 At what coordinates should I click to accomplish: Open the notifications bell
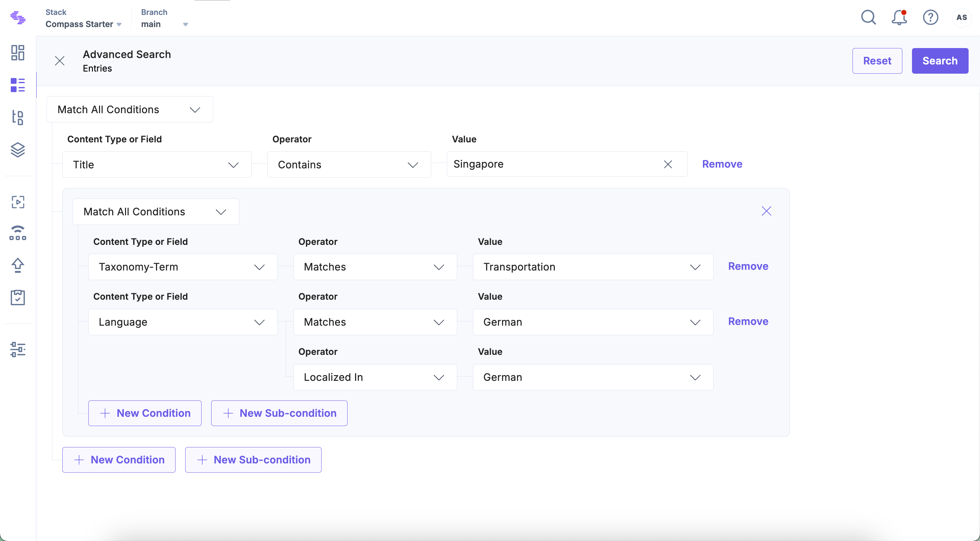click(x=900, y=17)
